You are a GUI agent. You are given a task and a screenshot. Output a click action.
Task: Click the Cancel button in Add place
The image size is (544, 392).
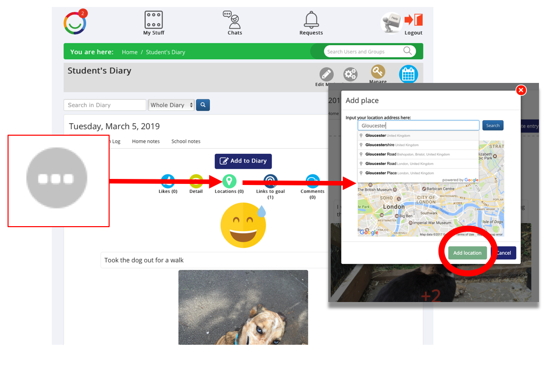point(504,253)
